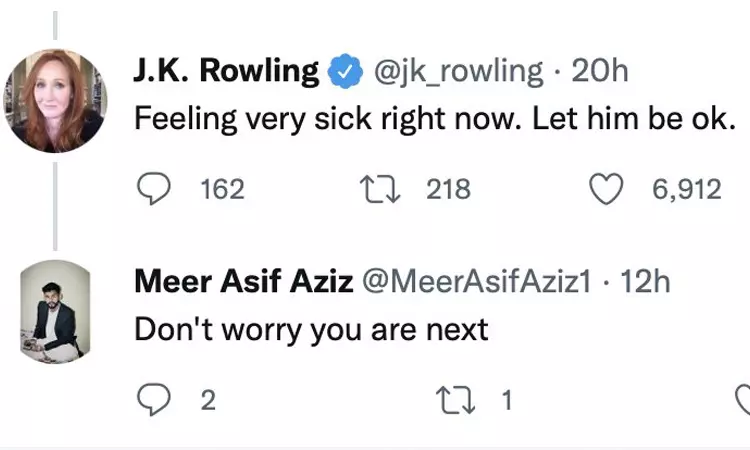Click the 6,912 likes count
Screen dimensions: 750x450
[x=686, y=188]
